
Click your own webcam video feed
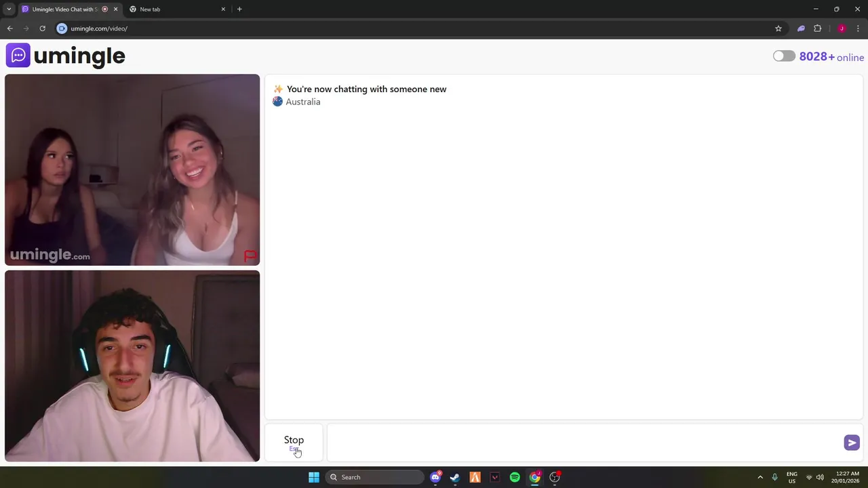pos(132,366)
